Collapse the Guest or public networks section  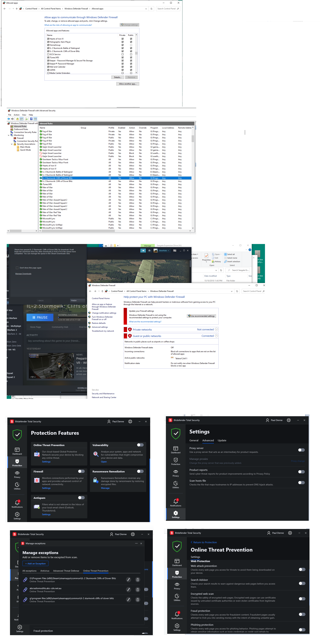[x=216, y=336]
